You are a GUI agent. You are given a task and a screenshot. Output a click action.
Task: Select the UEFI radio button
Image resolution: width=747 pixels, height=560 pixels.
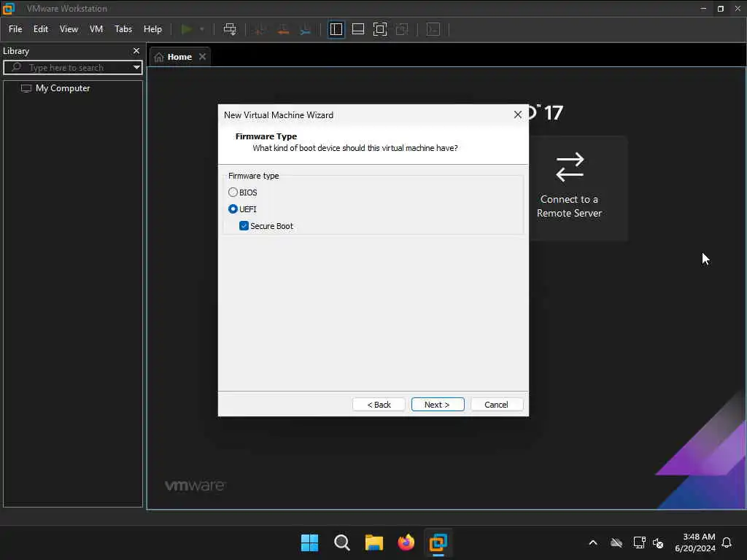(x=233, y=209)
